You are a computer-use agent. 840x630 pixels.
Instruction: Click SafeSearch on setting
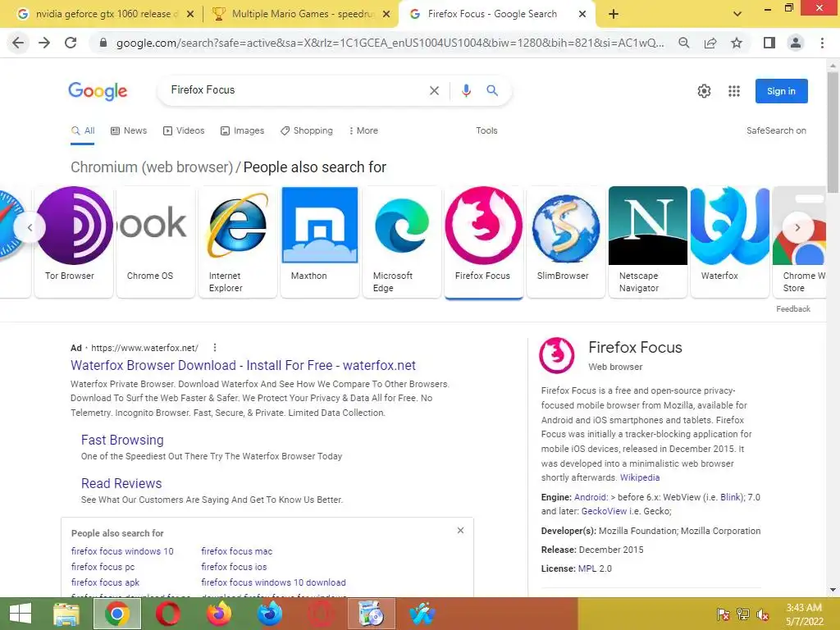tap(776, 130)
